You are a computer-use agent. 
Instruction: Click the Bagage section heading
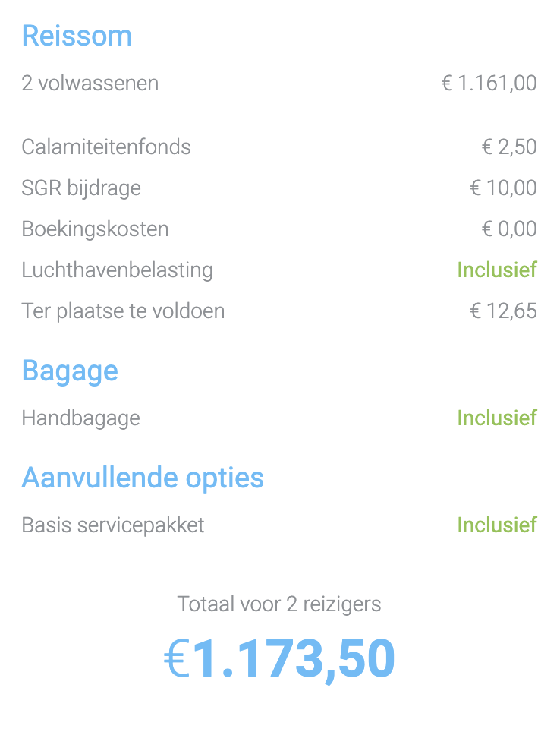pos(70,371)
